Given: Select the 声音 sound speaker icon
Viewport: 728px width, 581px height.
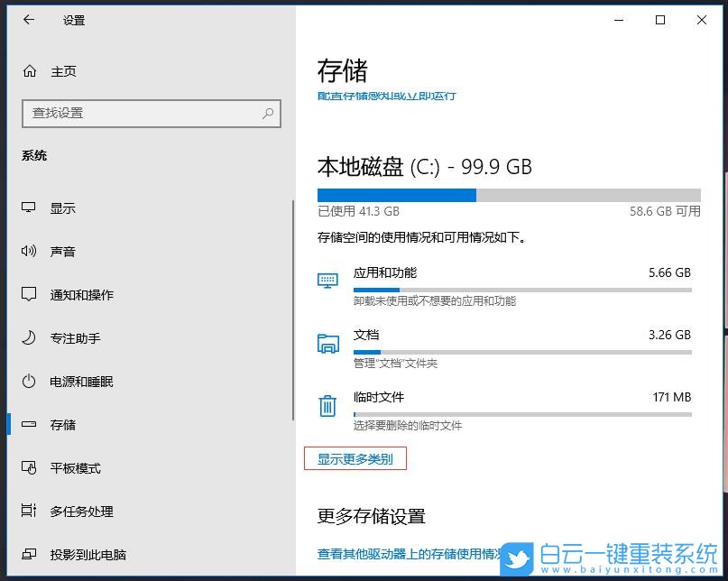Looking at the screenshot, I should click(27, 251).
